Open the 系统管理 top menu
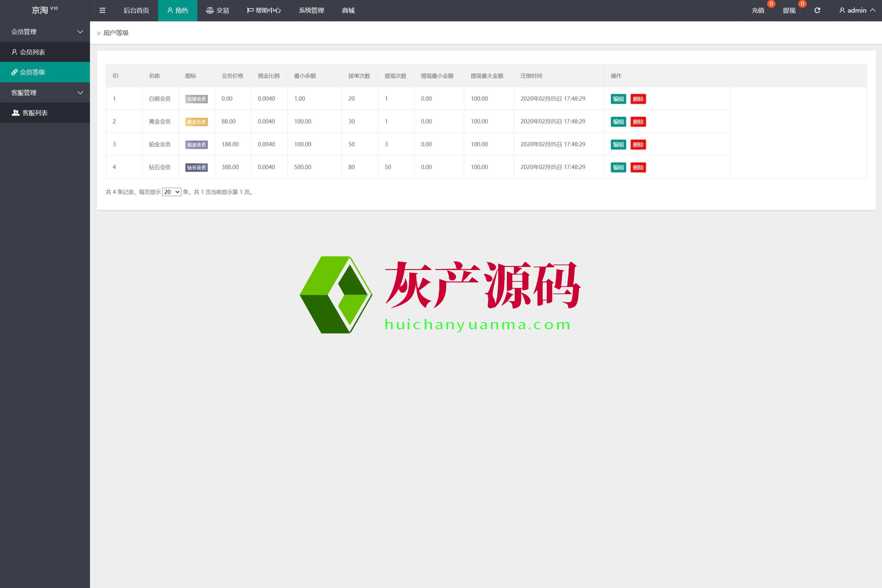The width and height of the screenshot is (882, 588). tap(311, 10)
